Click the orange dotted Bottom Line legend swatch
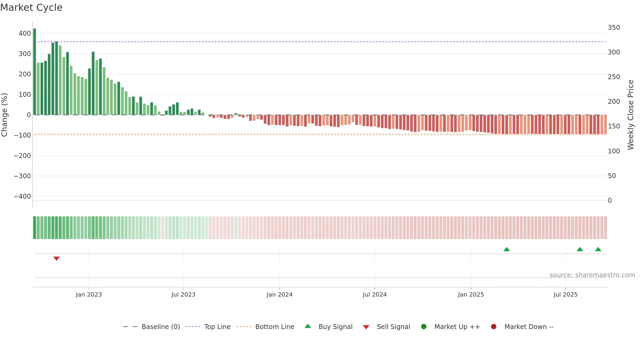644x362 pixels. [244, 327]
